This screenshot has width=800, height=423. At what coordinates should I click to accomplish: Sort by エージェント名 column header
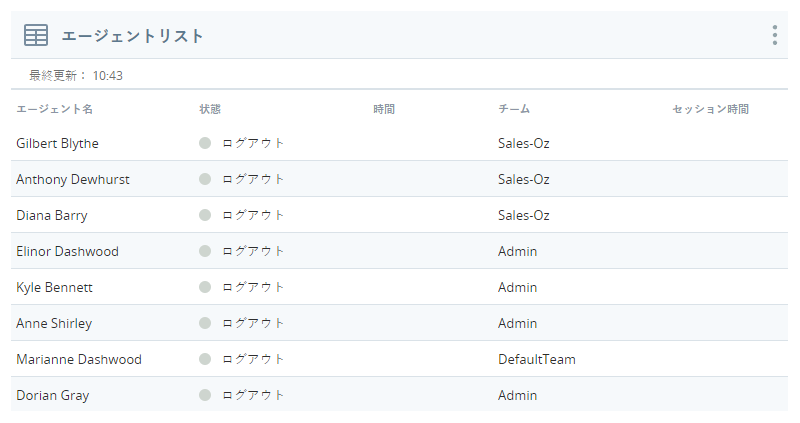(x=55, y=109)
